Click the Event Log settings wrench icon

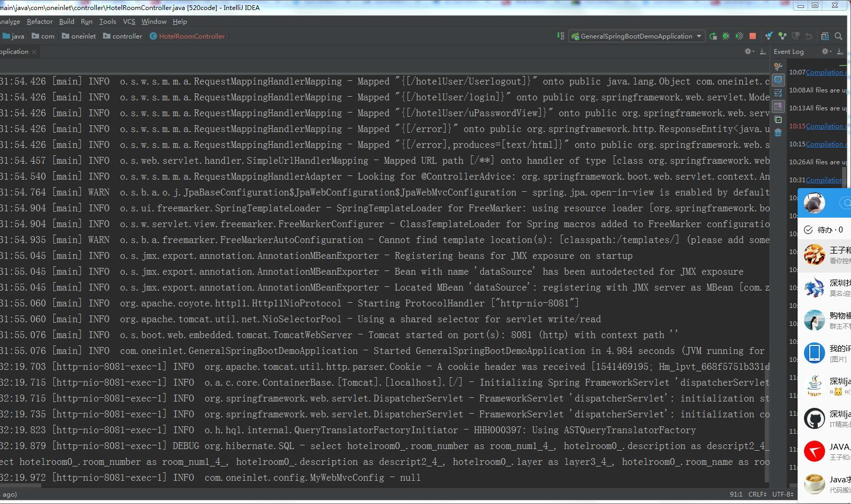778,67
